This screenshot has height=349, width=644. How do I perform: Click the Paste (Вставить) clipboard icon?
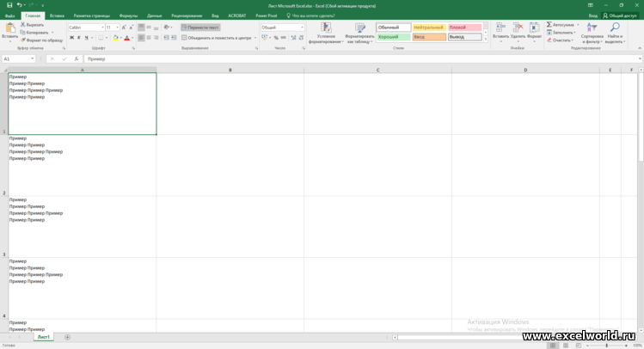click(9, 28)
